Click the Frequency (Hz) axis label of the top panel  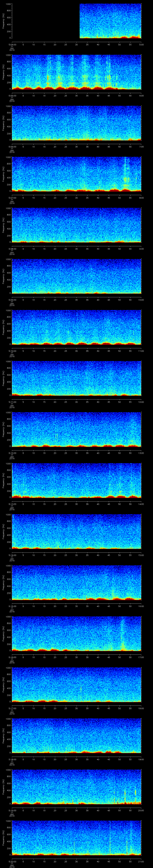pos(4,21)
